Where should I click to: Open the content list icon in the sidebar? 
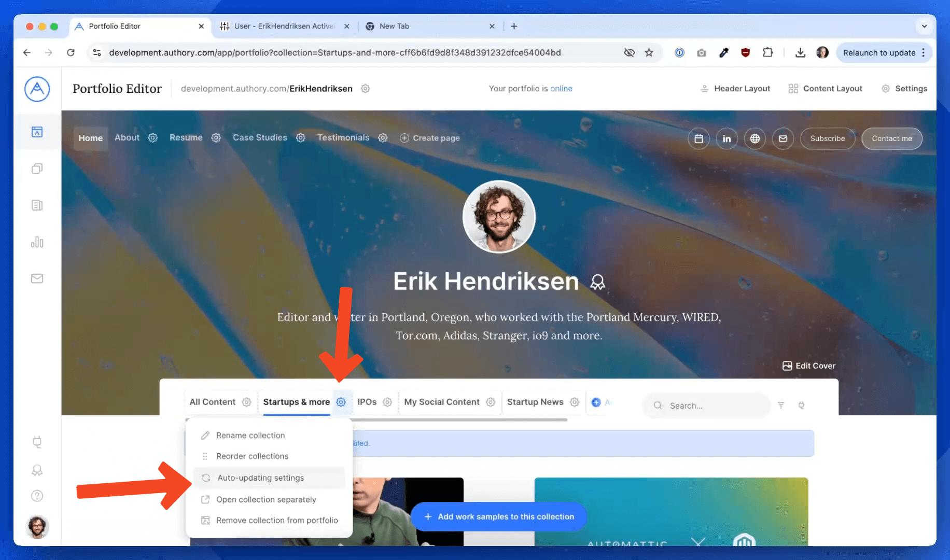(37, 205)
